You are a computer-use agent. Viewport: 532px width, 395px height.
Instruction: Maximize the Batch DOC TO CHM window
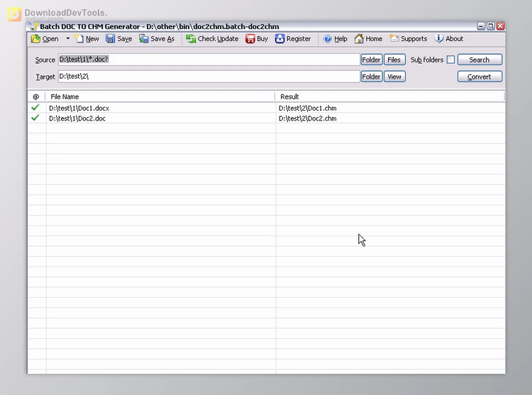pyautogui.click(x=491, y=26)
